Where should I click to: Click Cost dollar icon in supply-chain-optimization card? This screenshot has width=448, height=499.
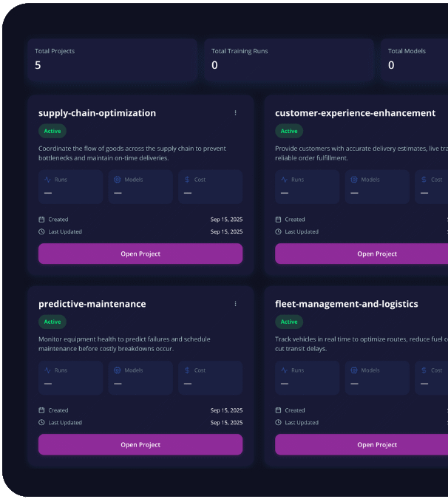point(187,180)
